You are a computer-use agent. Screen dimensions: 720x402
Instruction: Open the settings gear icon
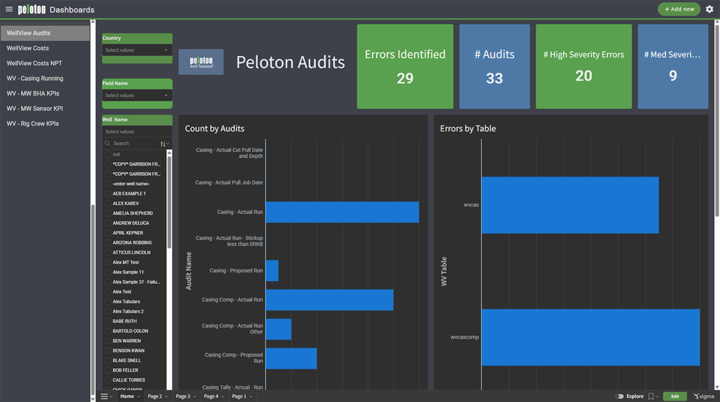click(710, 9)
